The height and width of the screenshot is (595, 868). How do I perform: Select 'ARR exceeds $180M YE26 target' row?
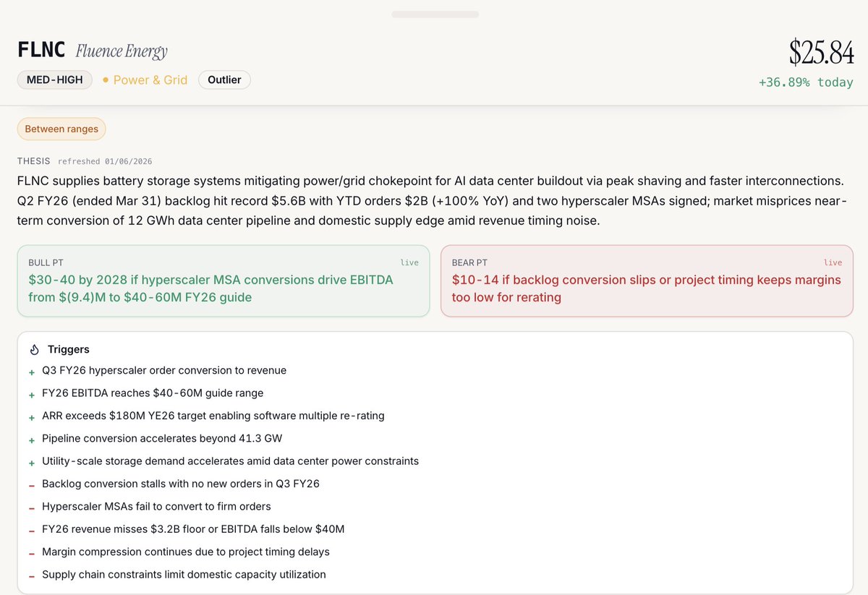[213, 416]
